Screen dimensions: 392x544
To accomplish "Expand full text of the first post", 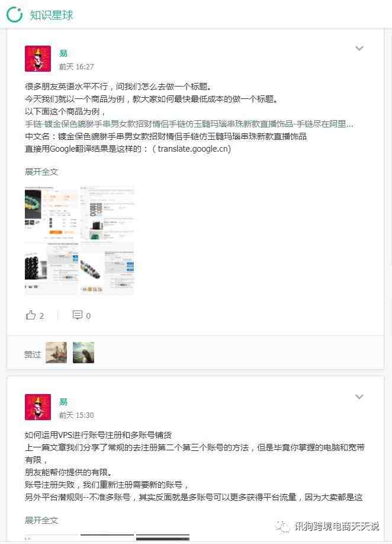I will click(x=41, y=171).
